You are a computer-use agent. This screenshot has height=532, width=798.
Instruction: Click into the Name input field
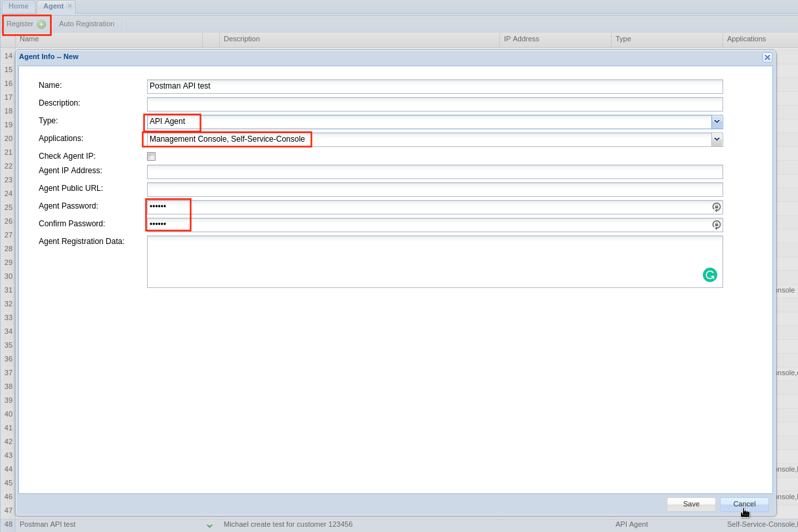[433, 87]
